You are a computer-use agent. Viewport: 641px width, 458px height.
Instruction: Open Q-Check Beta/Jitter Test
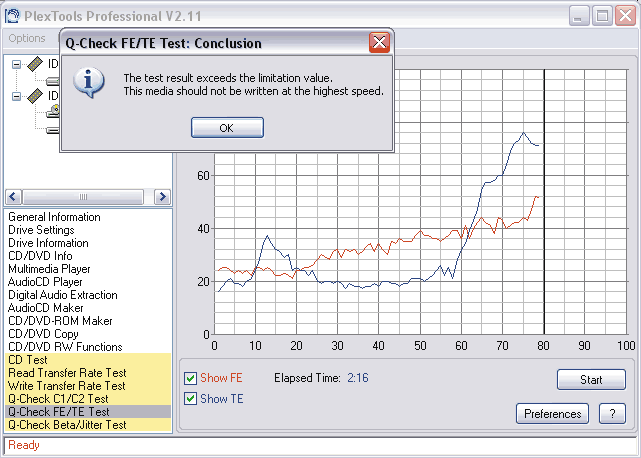pos(88,425)
